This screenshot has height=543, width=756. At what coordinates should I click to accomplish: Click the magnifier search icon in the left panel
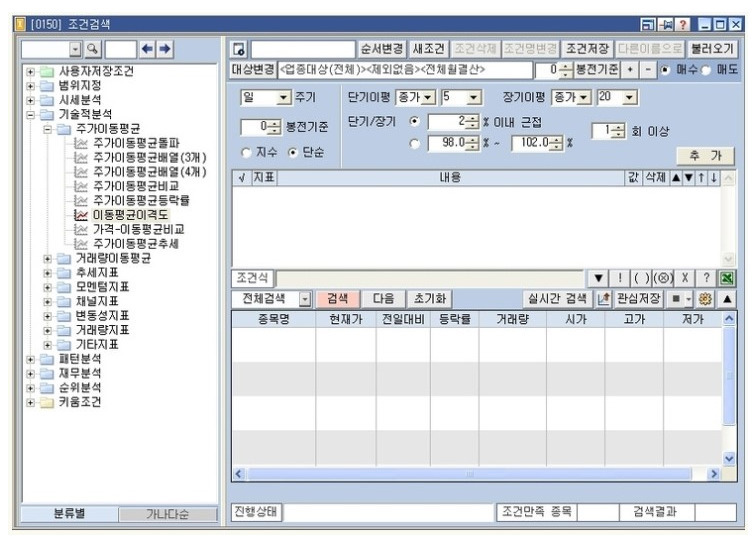pyautogui.click(x=92, y=48)
